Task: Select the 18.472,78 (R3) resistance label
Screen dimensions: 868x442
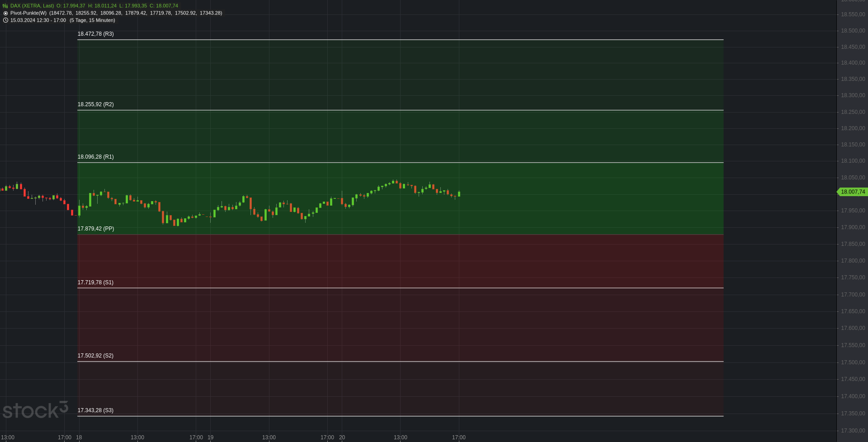Action: click(x=95, y=34)
